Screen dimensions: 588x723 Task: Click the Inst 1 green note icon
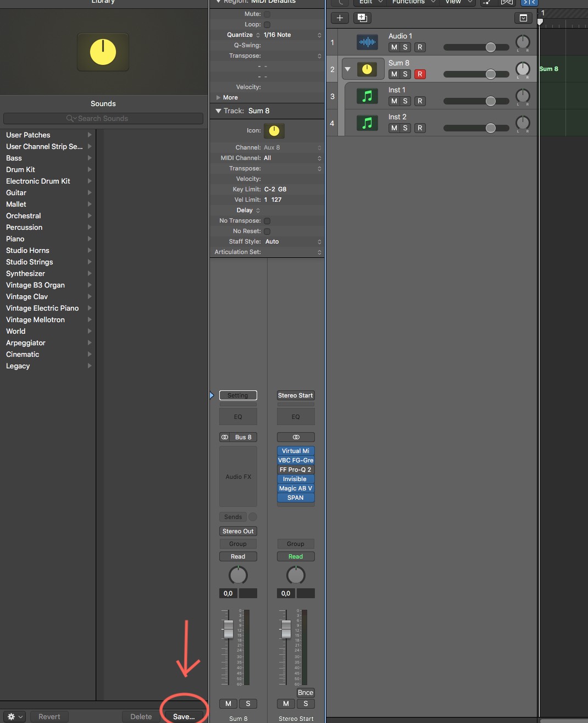(367, 96)
